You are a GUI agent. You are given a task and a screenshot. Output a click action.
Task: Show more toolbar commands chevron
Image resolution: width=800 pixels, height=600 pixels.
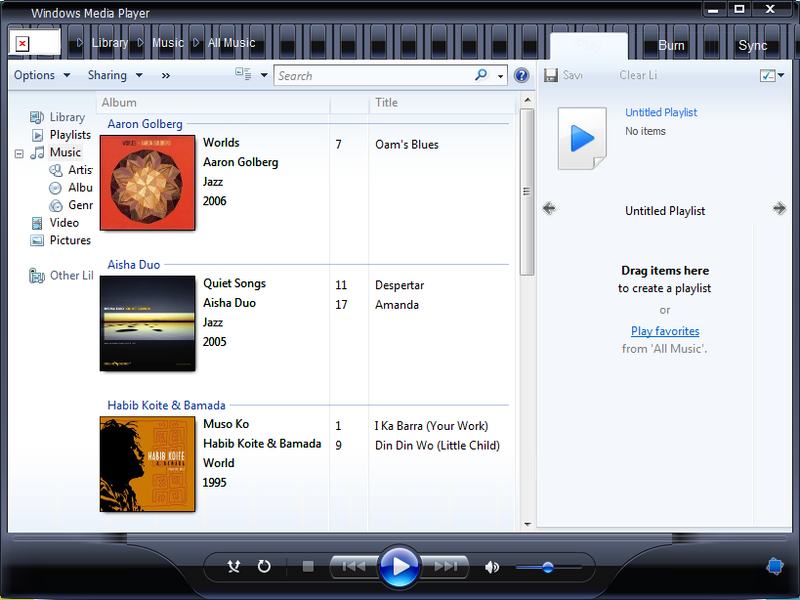point(166,76)
